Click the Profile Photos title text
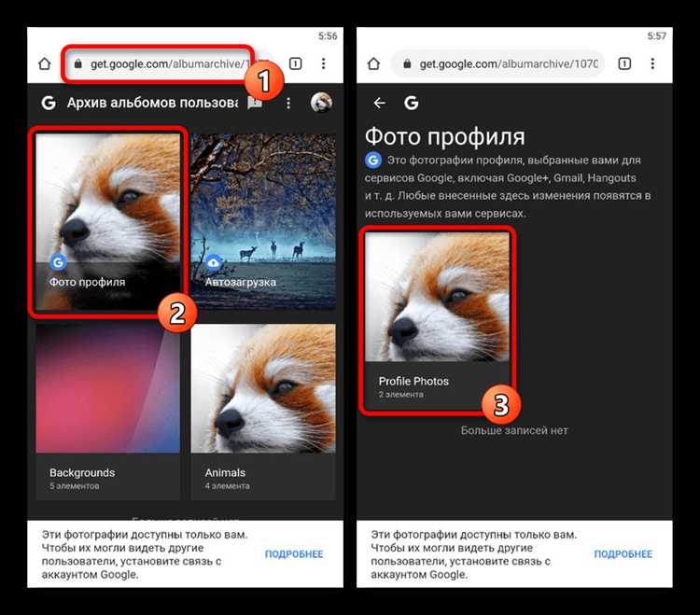 point(413,381)
